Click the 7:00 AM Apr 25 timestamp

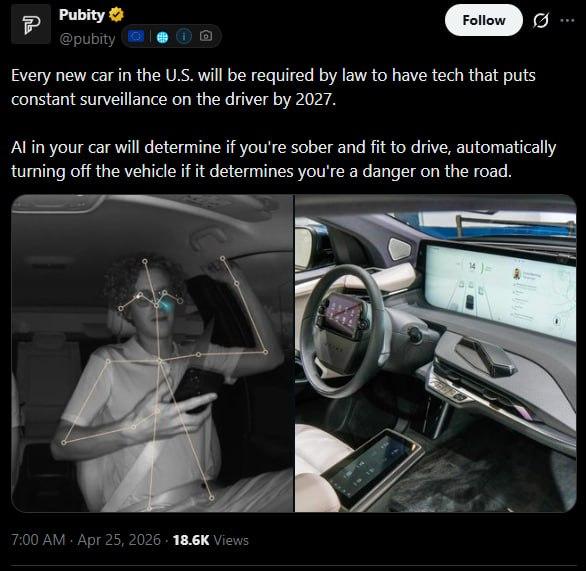(86, 540)
